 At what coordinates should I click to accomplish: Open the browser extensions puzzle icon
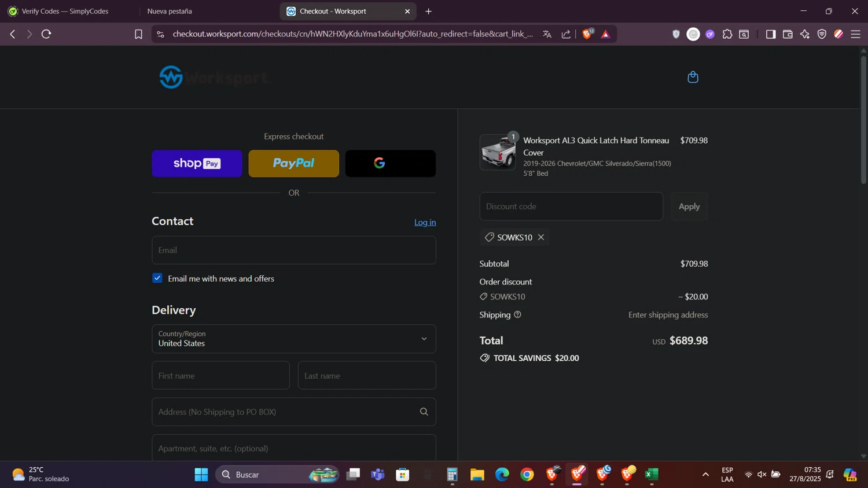coord(727,34)
